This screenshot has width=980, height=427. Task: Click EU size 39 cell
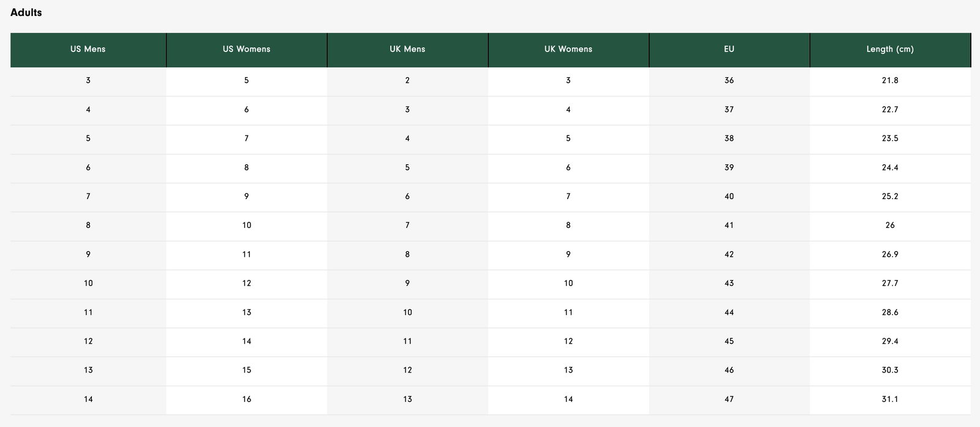click(729, 168)
